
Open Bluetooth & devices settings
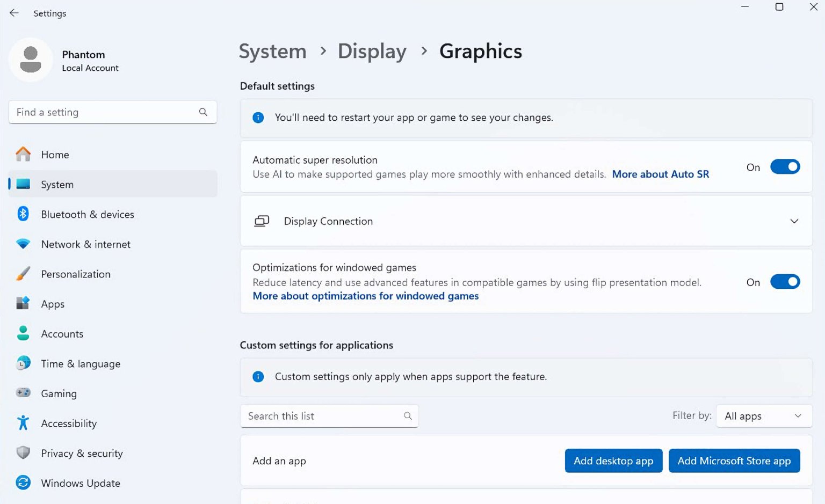[87, 214]
